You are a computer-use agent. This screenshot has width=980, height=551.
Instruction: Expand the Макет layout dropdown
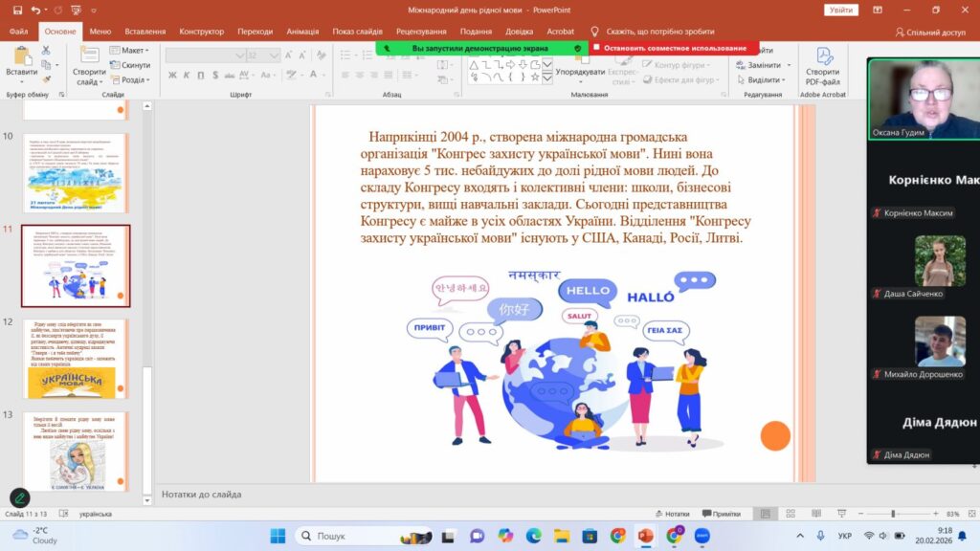click(x=129, y=50)
